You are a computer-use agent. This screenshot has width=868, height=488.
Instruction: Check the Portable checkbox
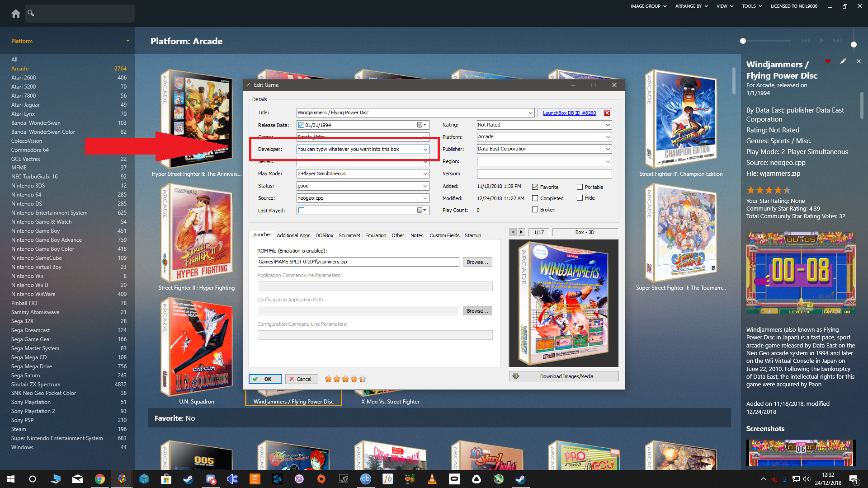click(580, 187)
